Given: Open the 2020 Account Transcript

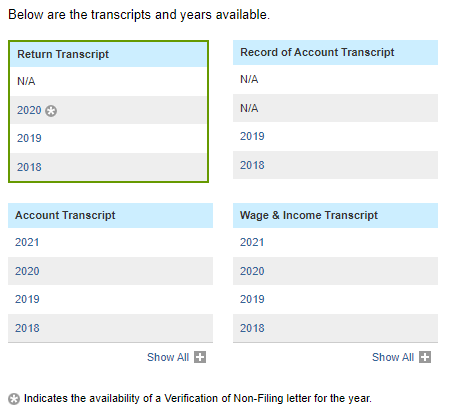Looking at the screenshot, I should pyautogui.click(x=27, y=271).
